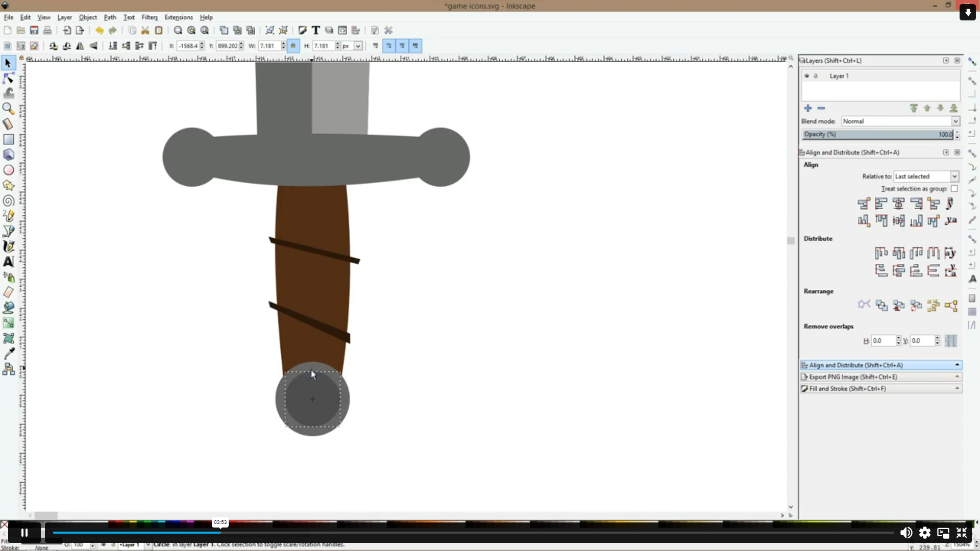The image size is (980, 551).
Task: Select the Bezier pen tool
Action: point(8,231)
